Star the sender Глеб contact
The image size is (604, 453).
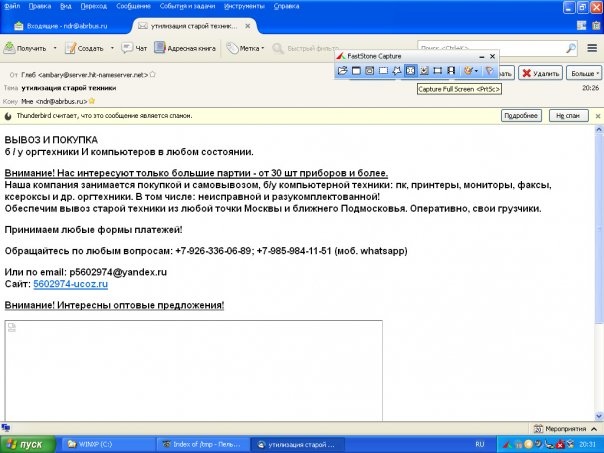point(153,74)
